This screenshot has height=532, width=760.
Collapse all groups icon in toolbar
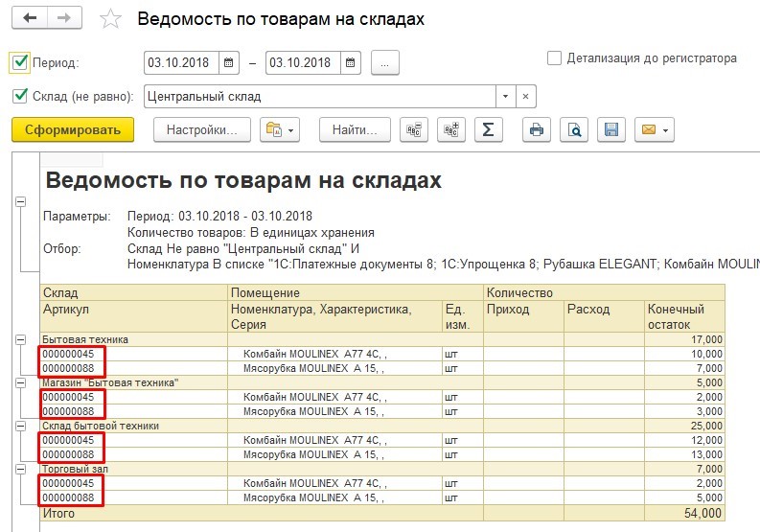pos(414,129)
